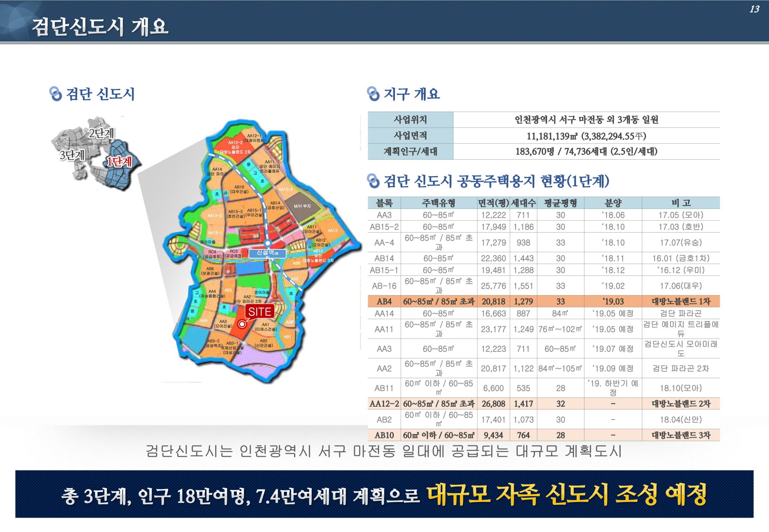This screenshot has width=769, height=532.
Task: Click the AB14 block cell in table
Action: click(x=384, y=258)
